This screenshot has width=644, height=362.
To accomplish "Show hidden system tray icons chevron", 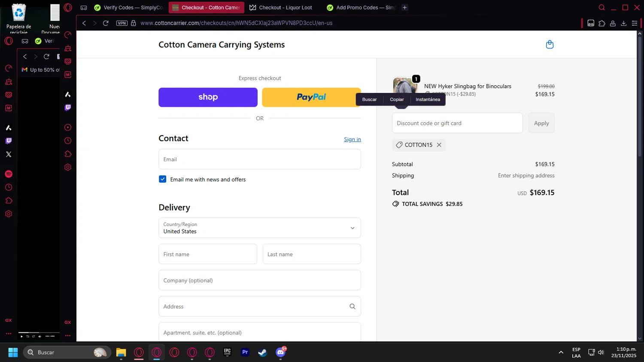I will pos(561,352).
